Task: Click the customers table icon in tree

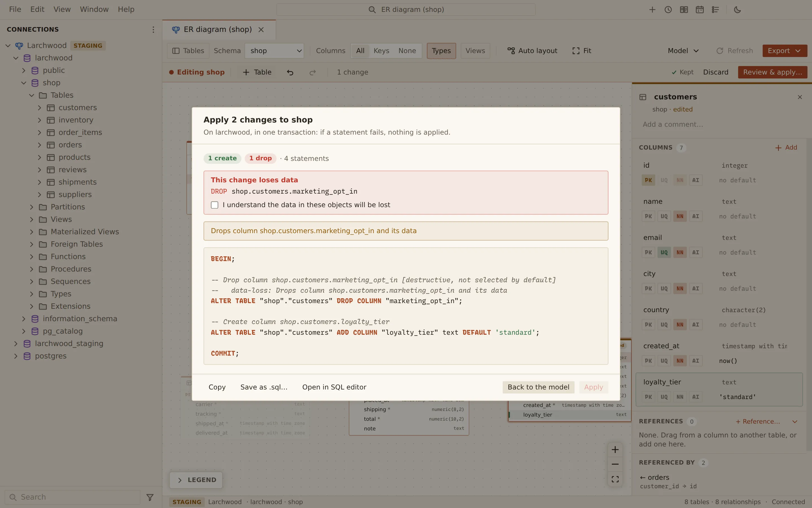Action: coord(51,108)
